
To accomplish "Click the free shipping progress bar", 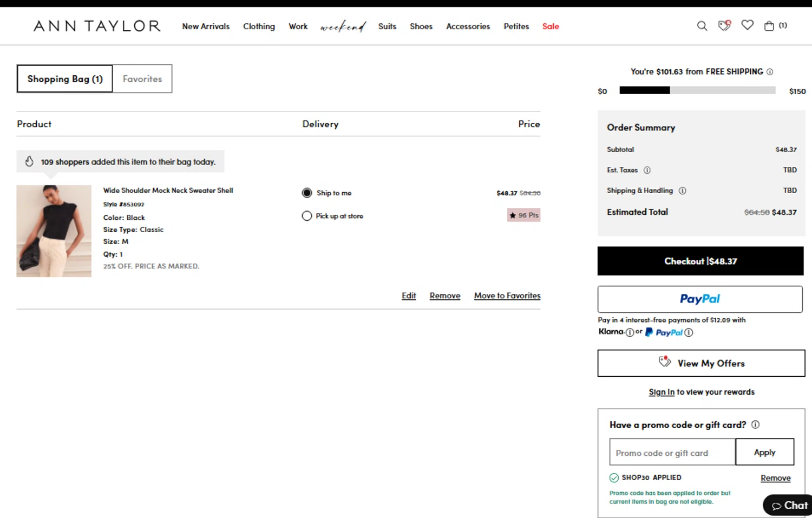I will [x=697, y=90].
